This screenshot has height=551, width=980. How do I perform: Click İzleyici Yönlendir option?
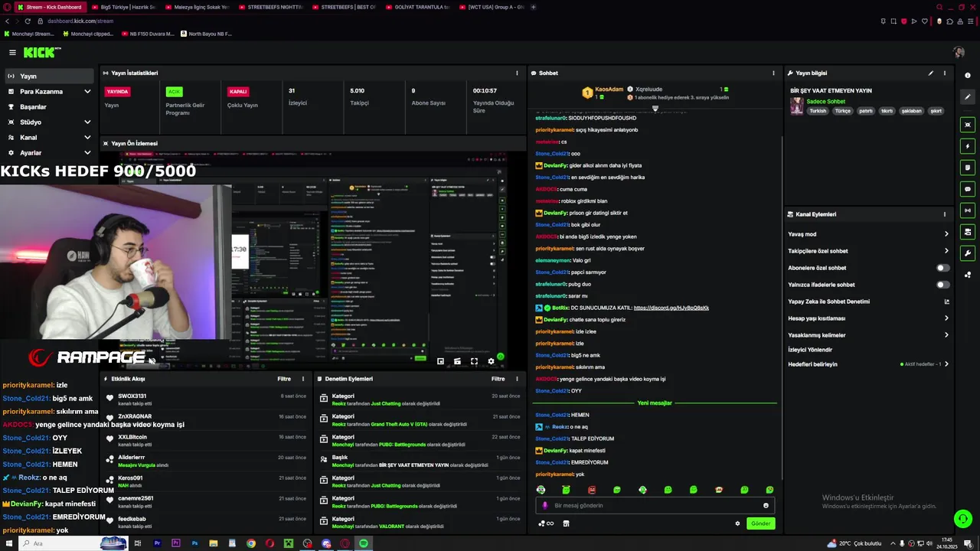tap(810, 350)
